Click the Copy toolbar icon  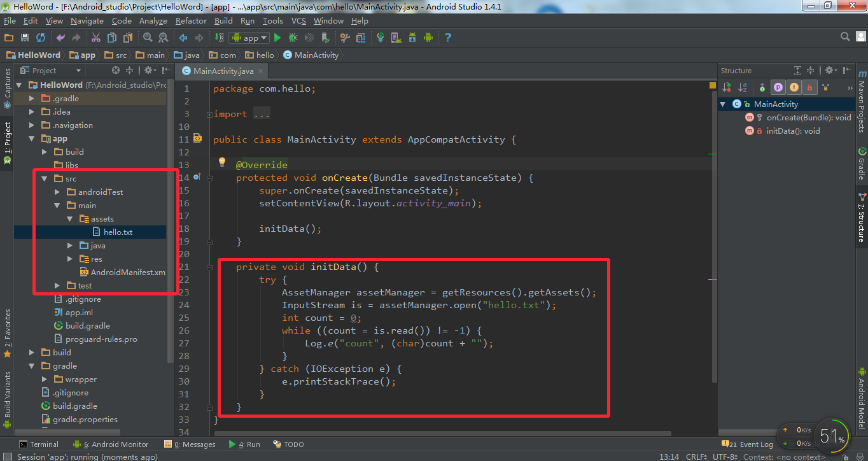coord(112,38)
